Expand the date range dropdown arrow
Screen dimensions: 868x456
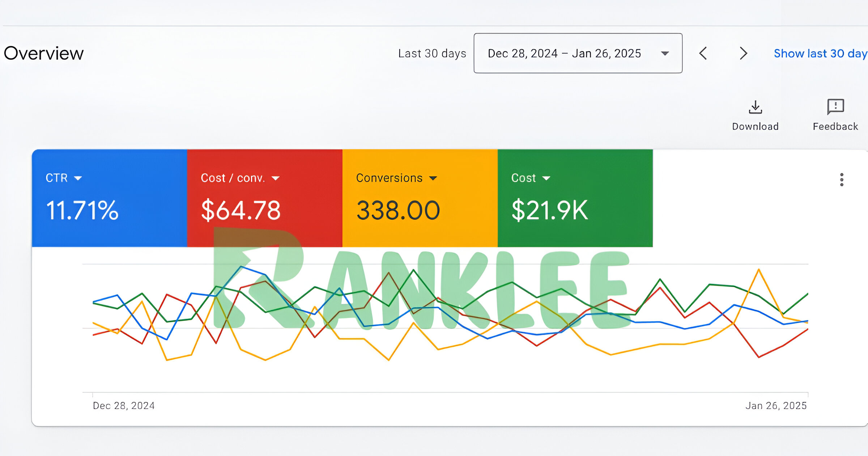pos(665,54)
